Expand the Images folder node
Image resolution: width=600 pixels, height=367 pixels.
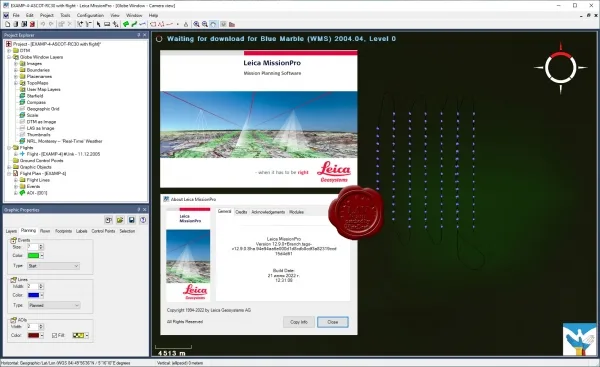click(16, 64)
